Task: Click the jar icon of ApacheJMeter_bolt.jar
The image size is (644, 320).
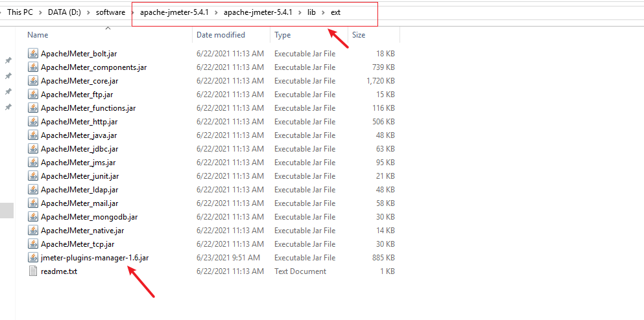Action: (33, 53)
